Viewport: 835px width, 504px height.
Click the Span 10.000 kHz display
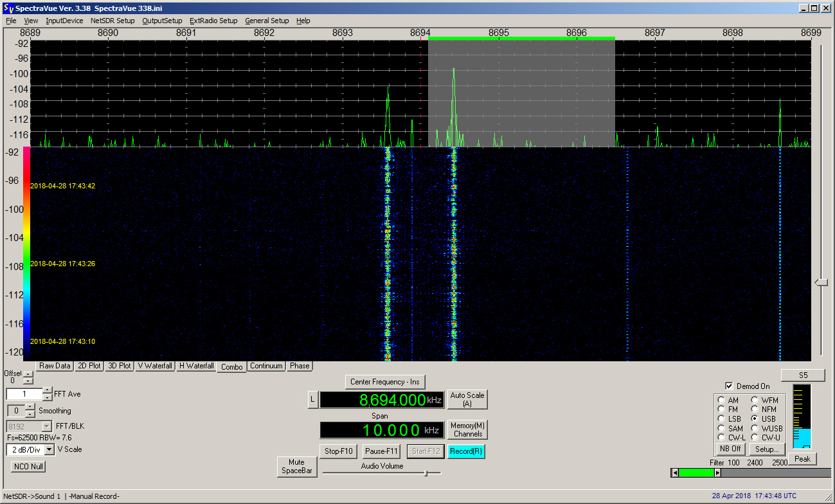382,430
